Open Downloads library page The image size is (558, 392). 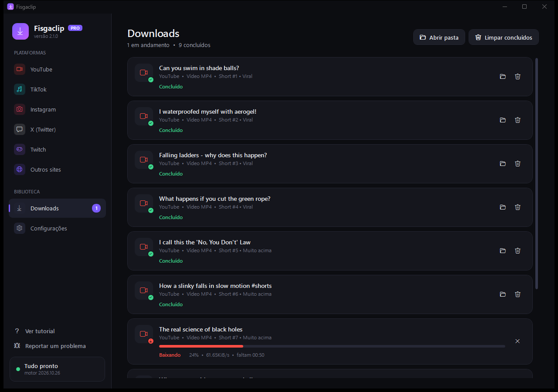57,208
